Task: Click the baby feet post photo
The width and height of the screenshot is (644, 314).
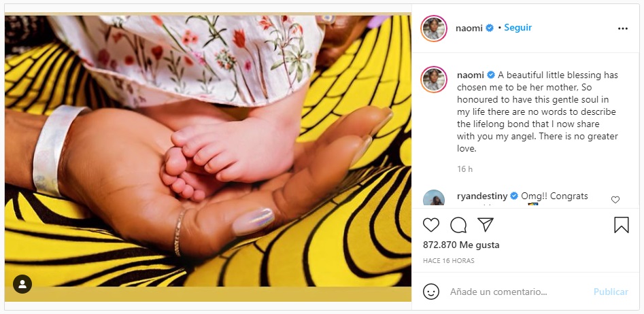Action: (x=207, y=151)
